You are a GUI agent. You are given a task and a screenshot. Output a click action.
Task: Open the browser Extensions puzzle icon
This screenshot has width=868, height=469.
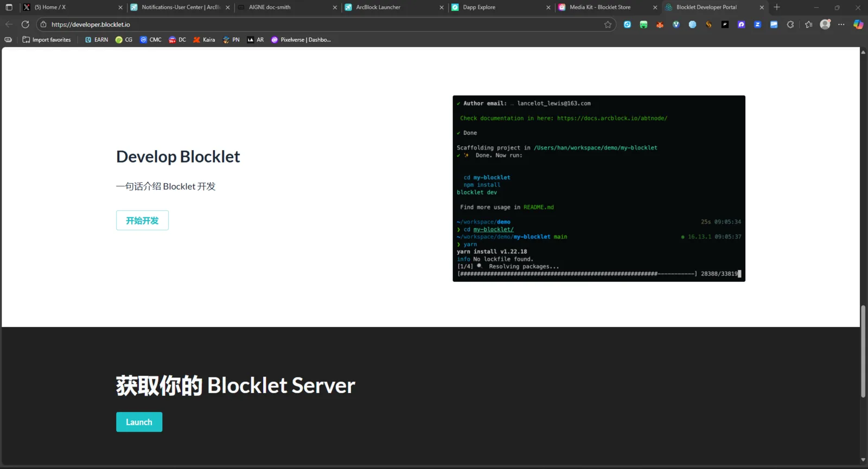[x=790, y=24]
